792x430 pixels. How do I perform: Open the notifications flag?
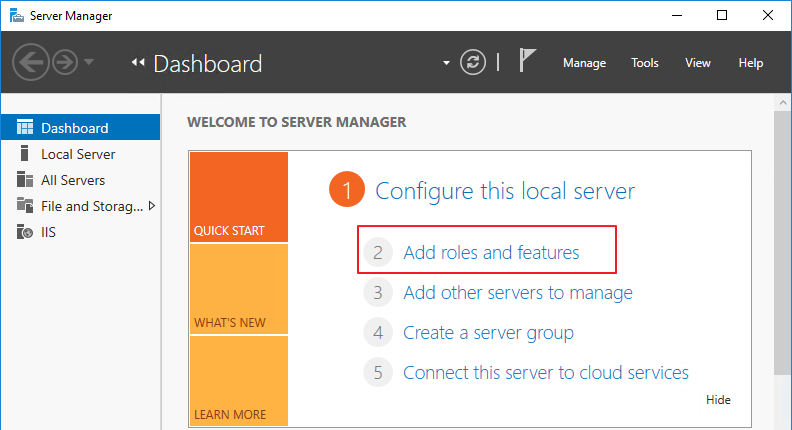[528, 61]
